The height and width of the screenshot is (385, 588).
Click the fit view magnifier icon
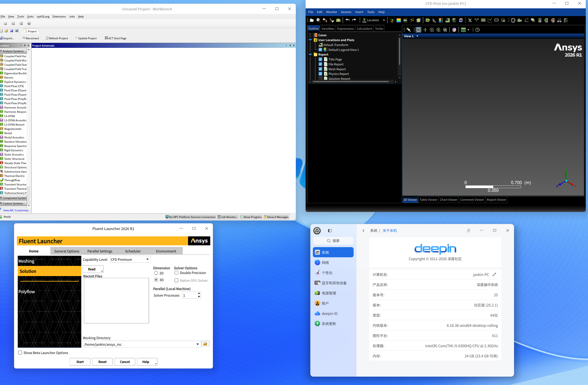[x=445, y=30]
